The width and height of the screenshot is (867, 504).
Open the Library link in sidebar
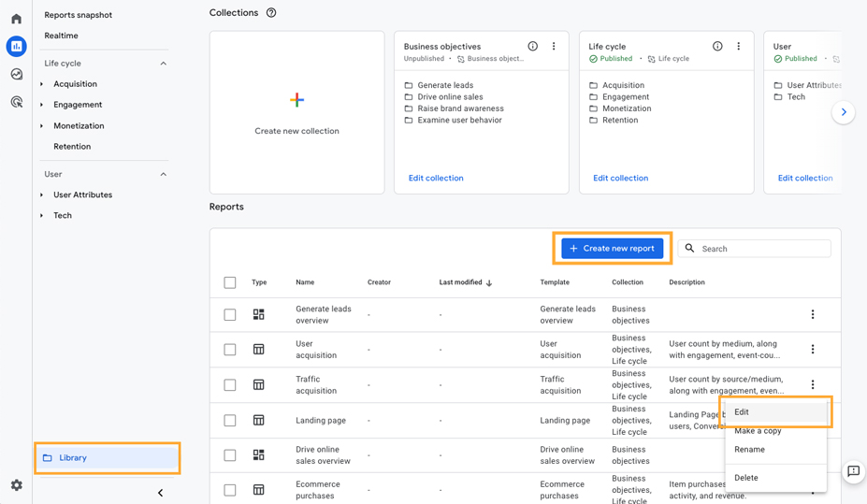tap(108, 457)
